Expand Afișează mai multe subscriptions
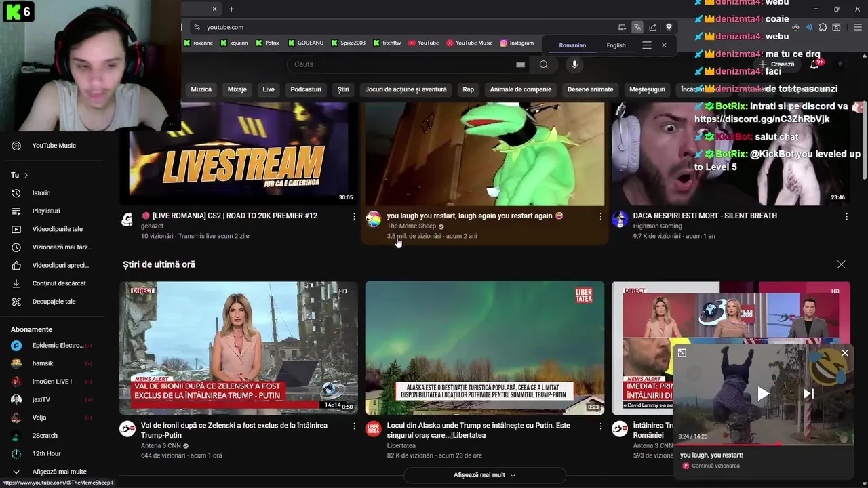 54,472
